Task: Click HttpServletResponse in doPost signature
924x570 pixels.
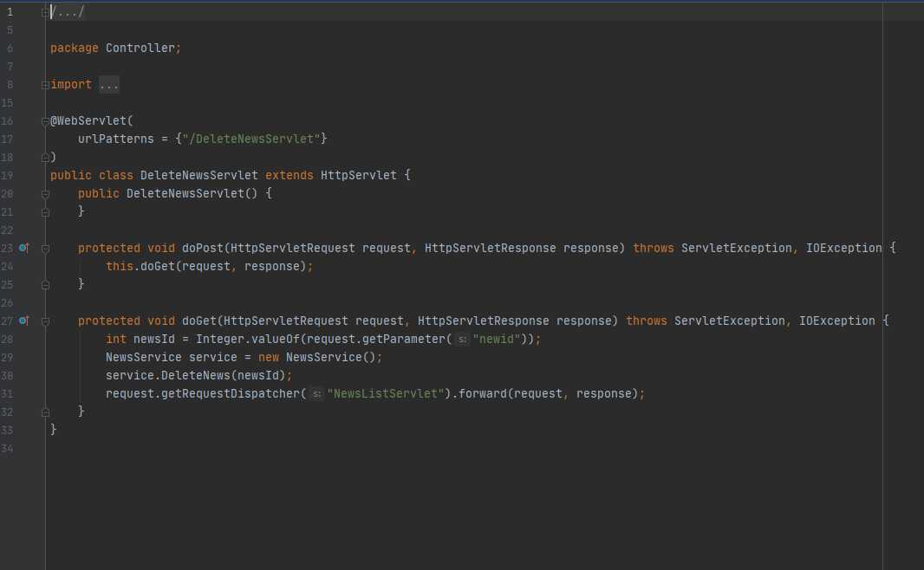Action: 491,249
